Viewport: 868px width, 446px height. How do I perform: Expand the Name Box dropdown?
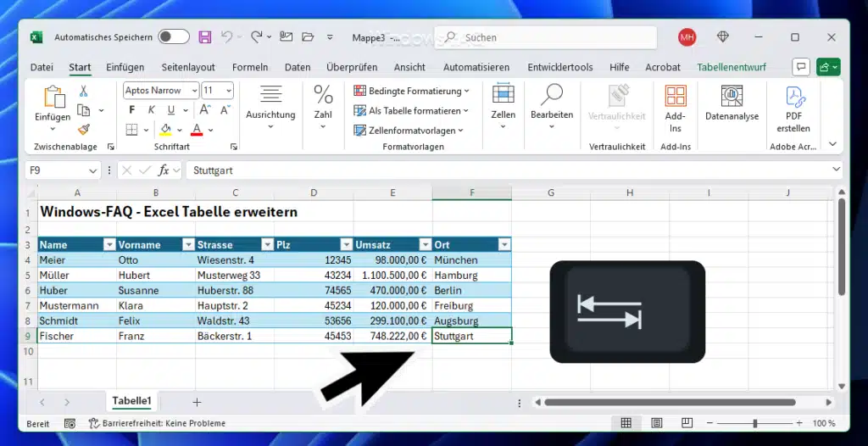pyautogui.click(x=92, y=170)
